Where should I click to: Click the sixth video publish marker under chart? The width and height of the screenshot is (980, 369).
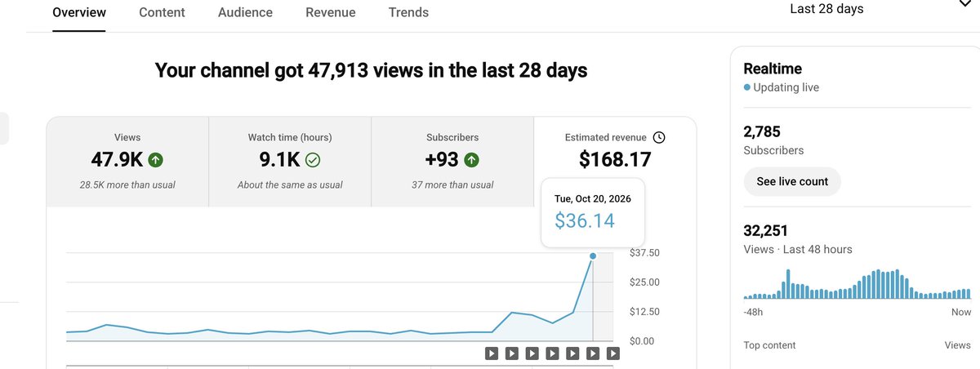pyautogui.click(x=593, y=353)
